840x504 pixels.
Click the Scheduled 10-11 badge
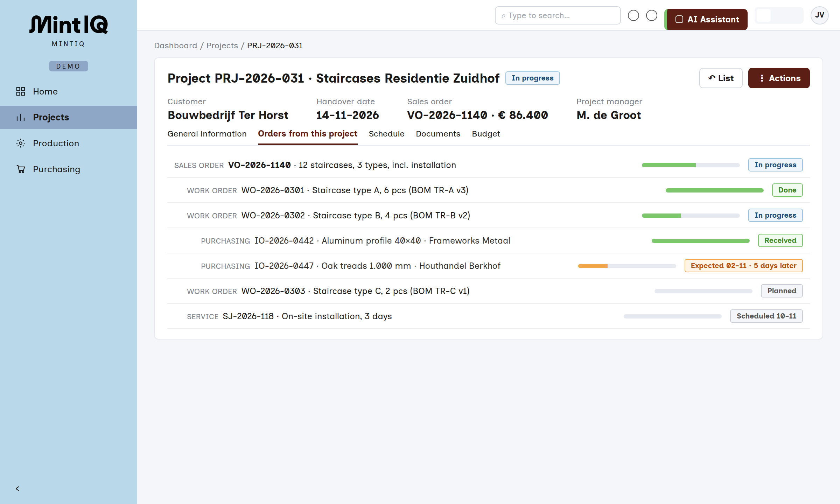click(x=766, y=316)
